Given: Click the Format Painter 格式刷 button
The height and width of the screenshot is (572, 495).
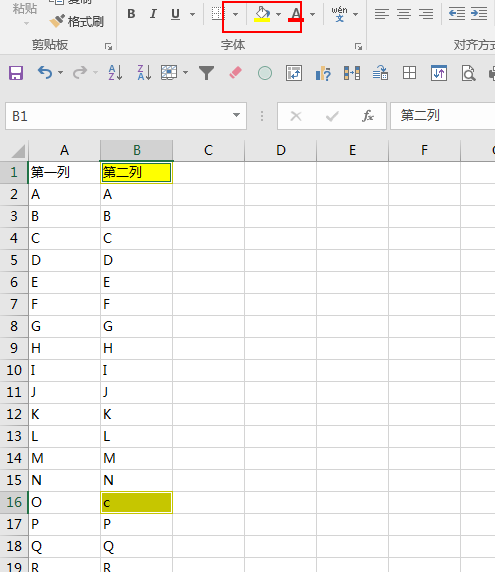Looking at the screenshot, I should point(77,22).
